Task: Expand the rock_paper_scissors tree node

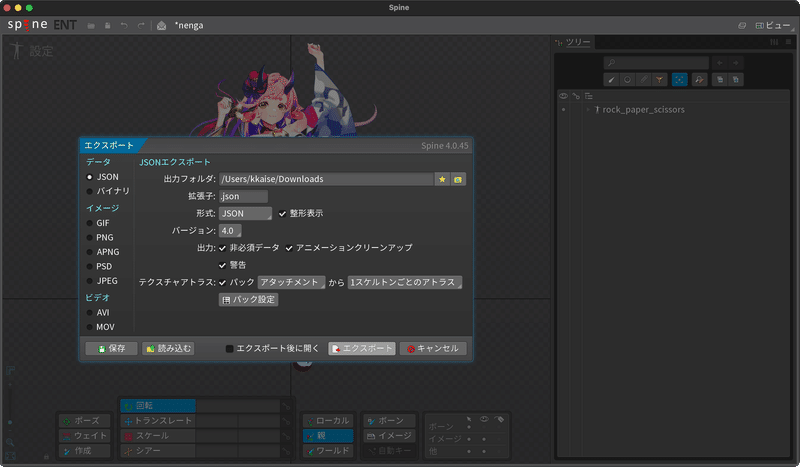Action: 588,110
